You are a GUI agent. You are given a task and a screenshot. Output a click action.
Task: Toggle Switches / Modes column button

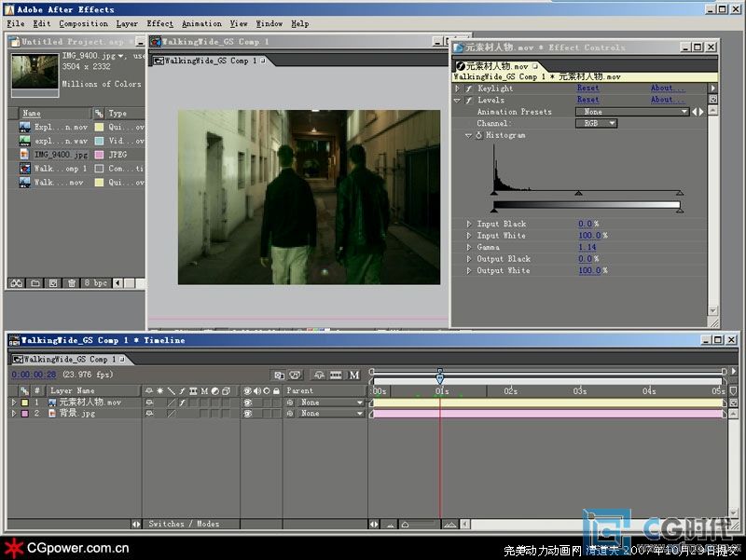click(184, 524)
